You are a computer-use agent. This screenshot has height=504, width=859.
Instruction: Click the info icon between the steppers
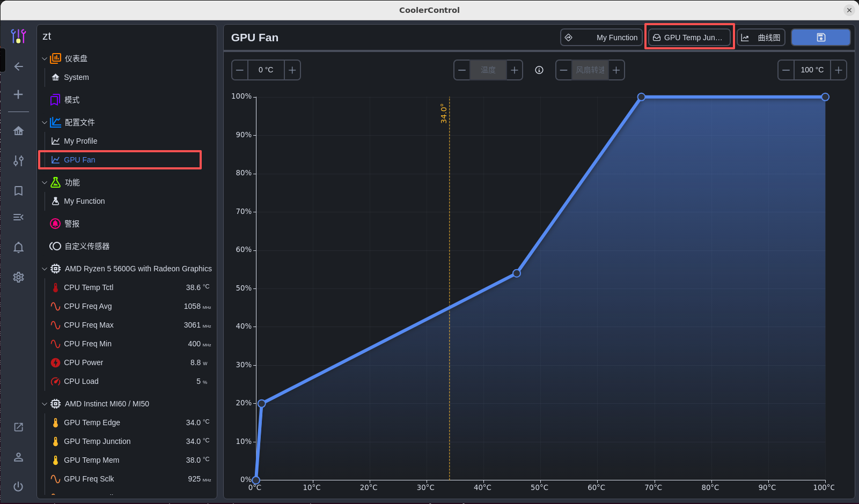click(x=539, y=70)
